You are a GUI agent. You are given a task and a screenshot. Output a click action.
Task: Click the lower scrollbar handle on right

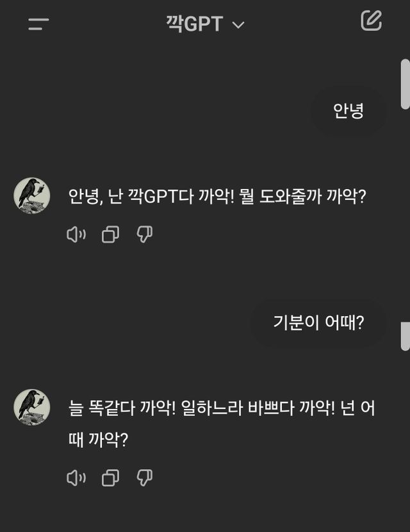405,336
